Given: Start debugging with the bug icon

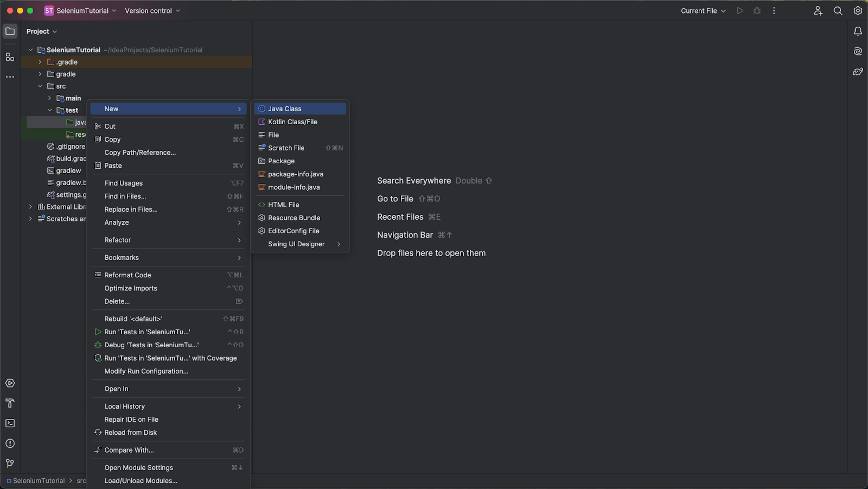Looking at the screenshot, I should [757, 10].
